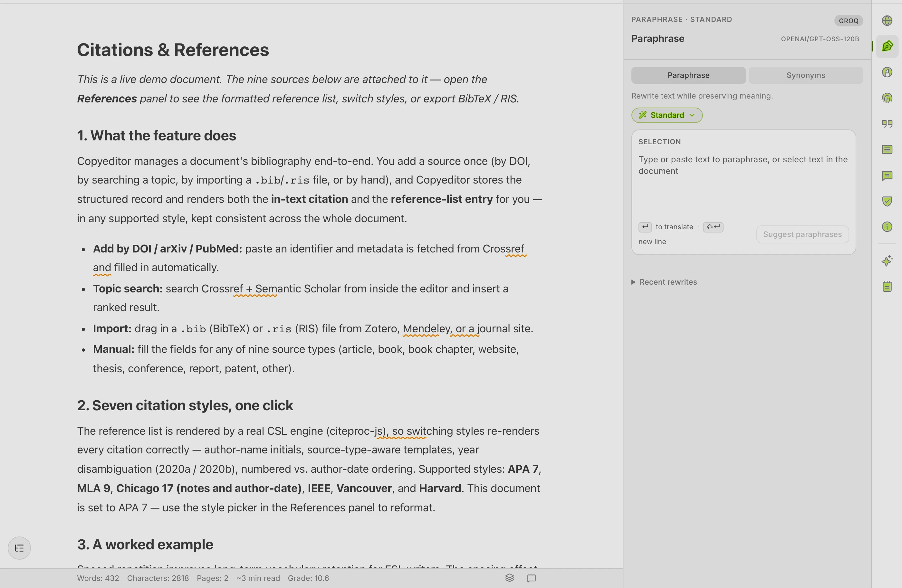Switch to the Paraphrase tab
The image size is (902, 588).
pyautogui.click(x=688, y=75)
